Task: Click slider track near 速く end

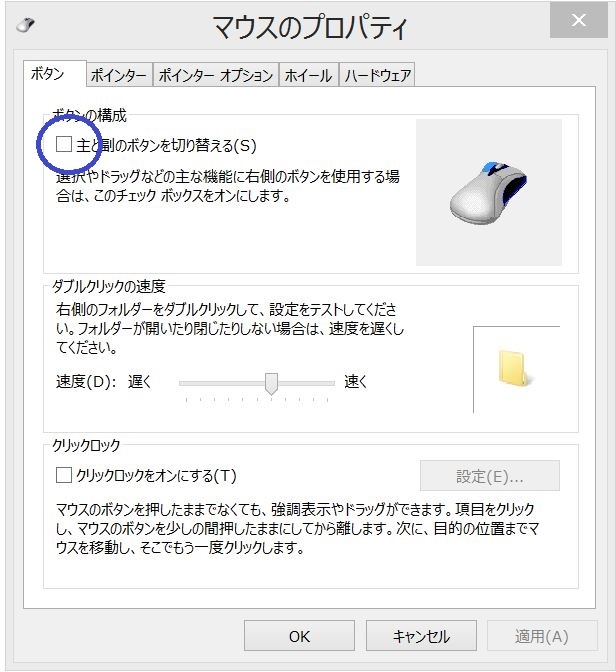Action: pos(322,383)
